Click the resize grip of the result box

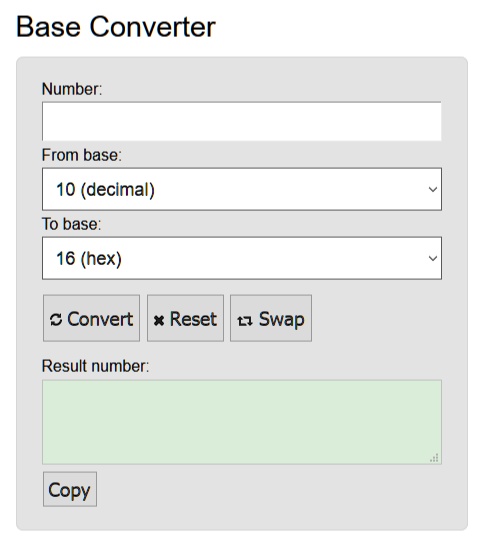pyautogui.click(x=434, y=458)
